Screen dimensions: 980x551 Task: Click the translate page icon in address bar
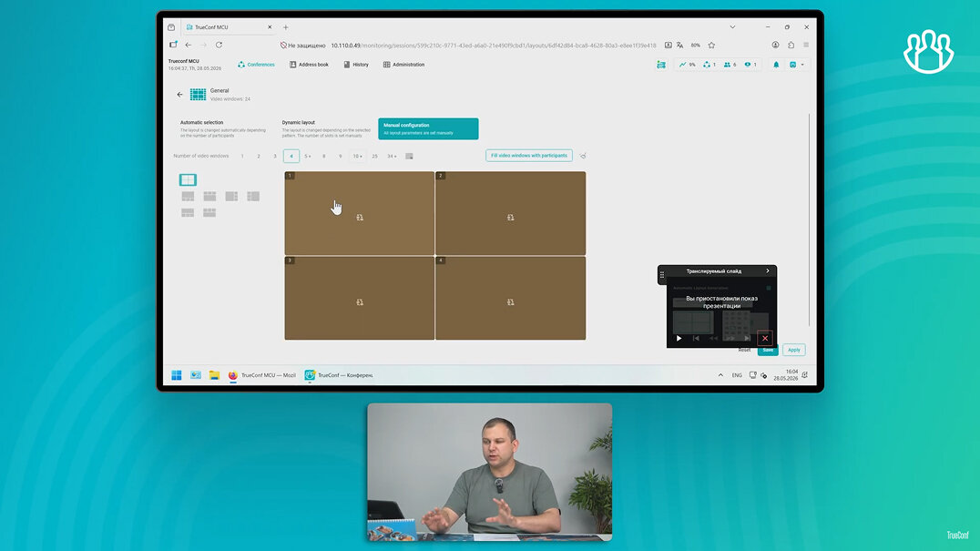coord(679,45)
